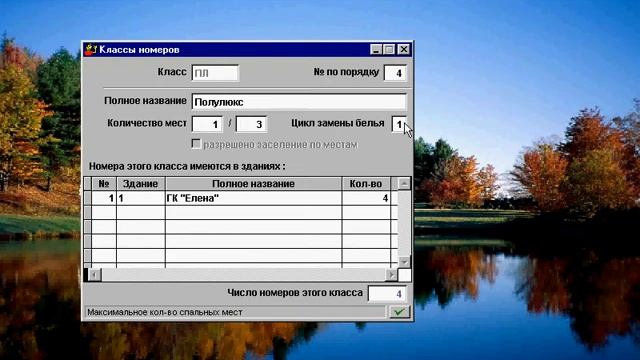The width and height of the screenshot is (640, 360).
Task: Minimize the Классы номеров window
Action: point(376,49)
